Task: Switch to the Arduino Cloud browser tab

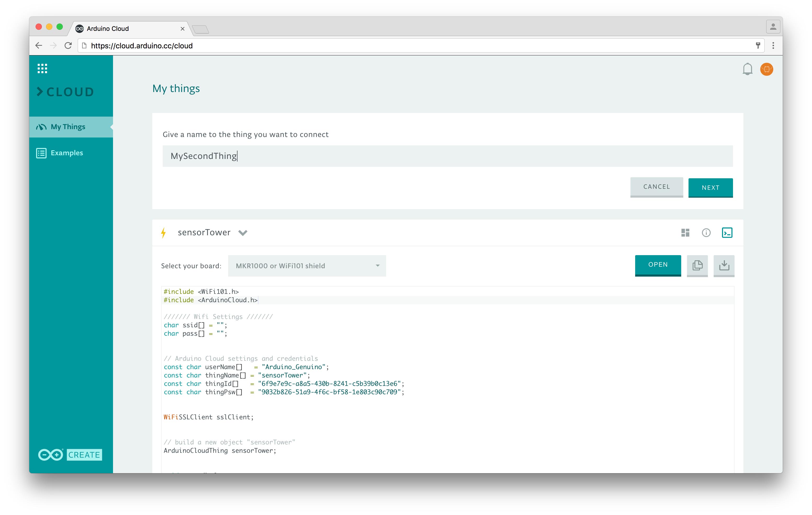Action: [x=130, y=29]
